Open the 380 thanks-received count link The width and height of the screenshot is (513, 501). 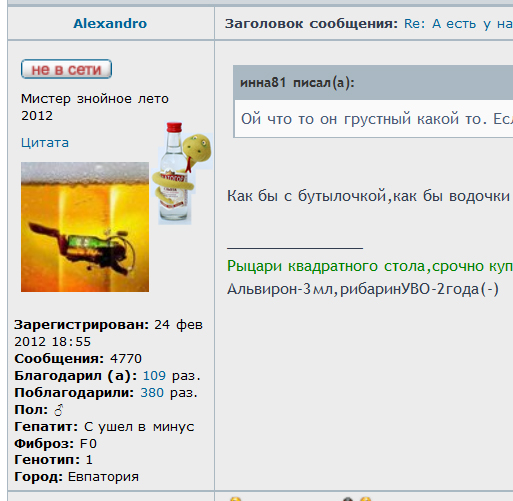(152, 393)
